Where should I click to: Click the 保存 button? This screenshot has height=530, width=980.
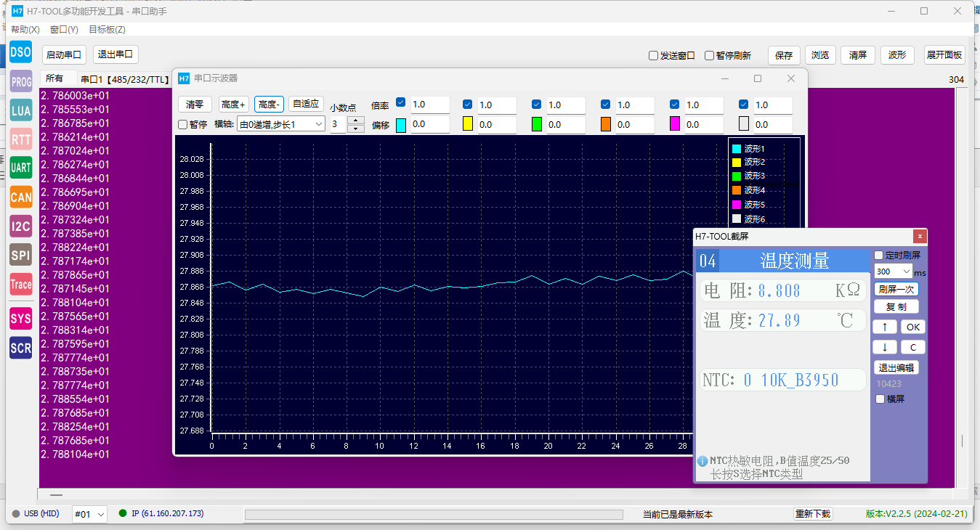(x=784, y=55)
